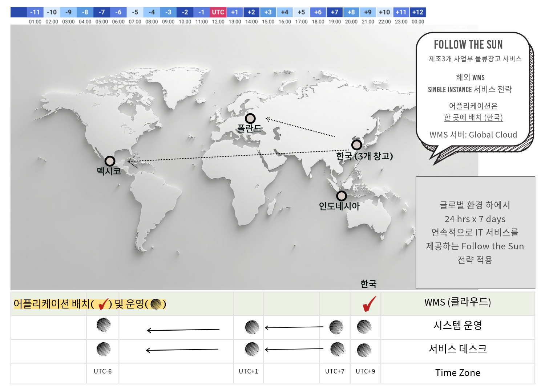Click the FOLLOW THE SUN heading
Image resolution: width=545 pixels, height=392 pixels.
(x=468, y=45)
